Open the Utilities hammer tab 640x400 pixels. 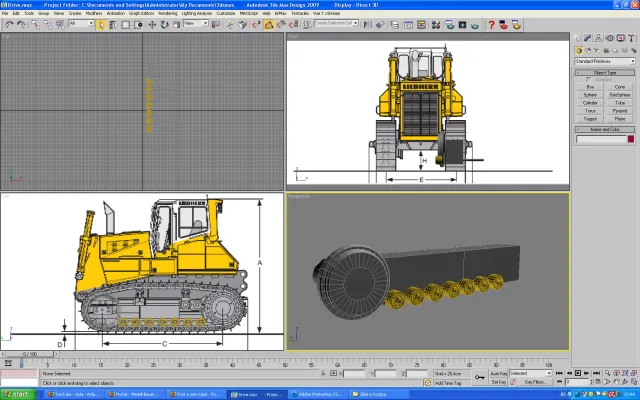[x=631, y=38]
